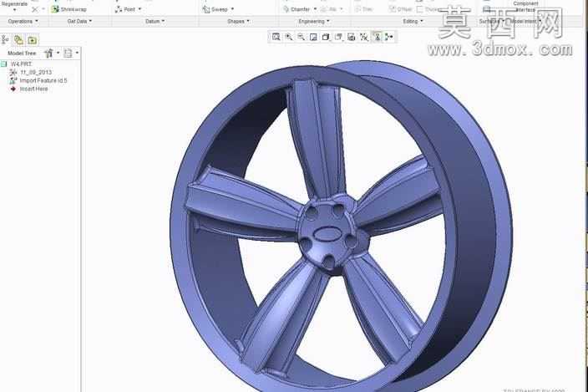Open the Model Tree settings dropdown arrow
This screenshot has width=588, height=392.
coord(58,53)
